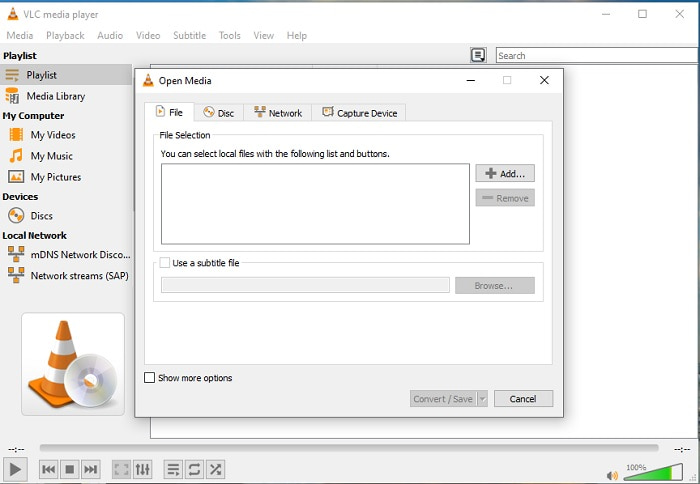Start playback with the Play button

15,469
